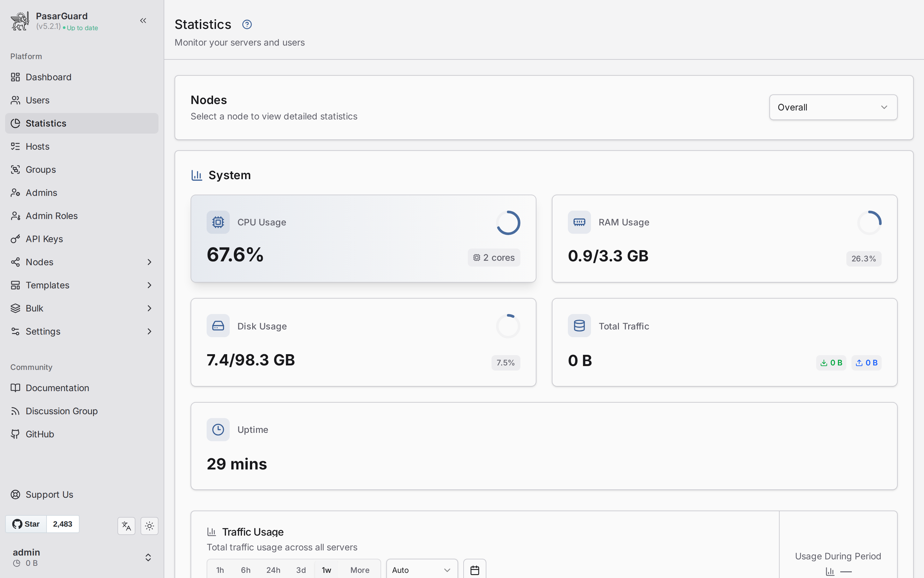Click the Nodes share icon in sidebar

tap(15, 262)
